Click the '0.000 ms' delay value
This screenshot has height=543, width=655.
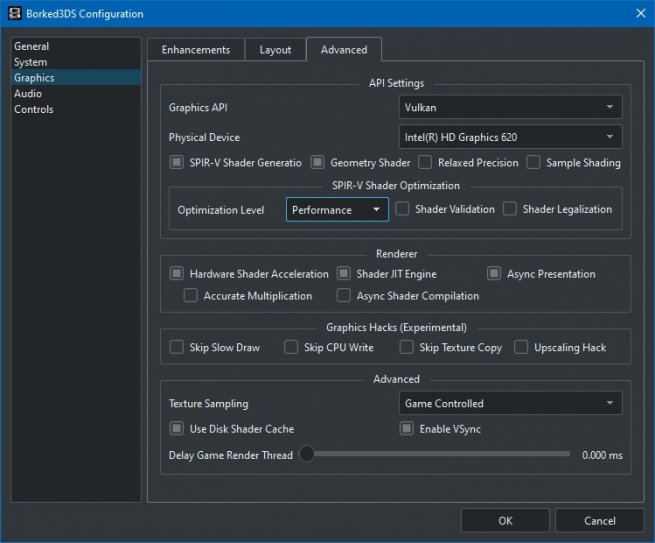[602, 455]
